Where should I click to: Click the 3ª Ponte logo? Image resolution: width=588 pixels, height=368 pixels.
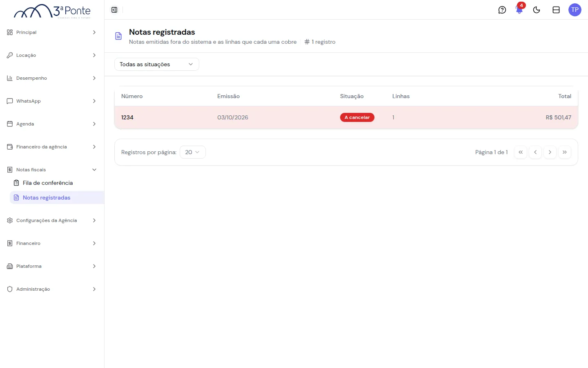coord(52,11)
